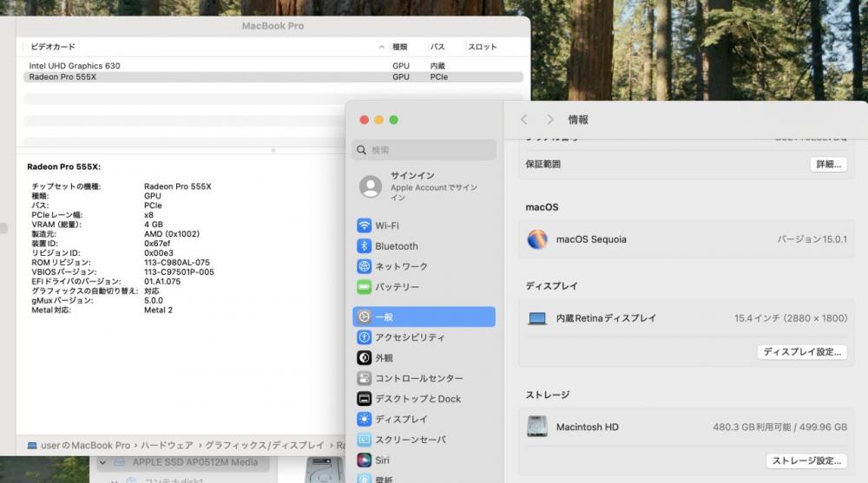Open ストレージ設定... button
This screenshot has height=483, width=868.
click(806, 460)
